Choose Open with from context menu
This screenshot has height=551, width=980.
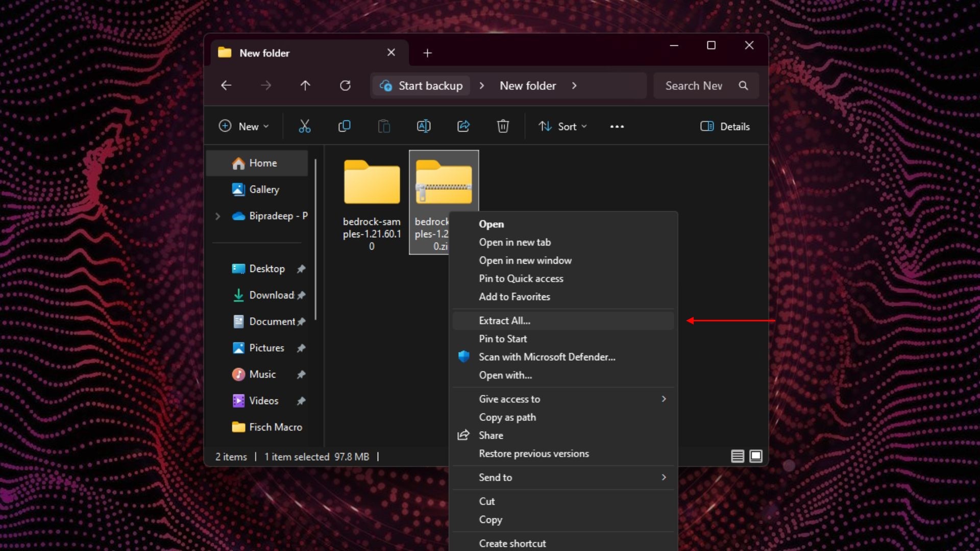[x=563, y=375]
